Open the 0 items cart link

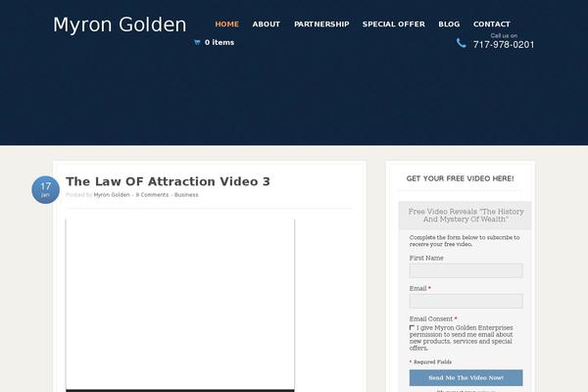coord(220,43)
